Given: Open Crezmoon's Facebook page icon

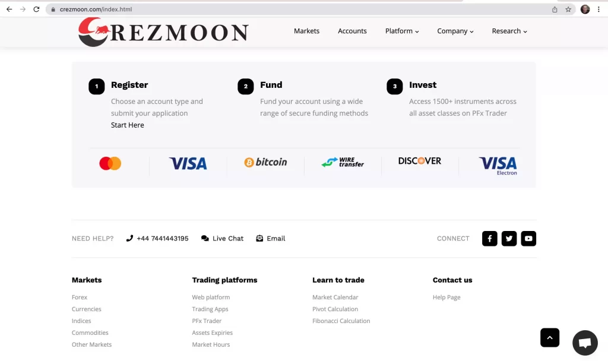Looking at the screenshot, I should pos(489,238).
